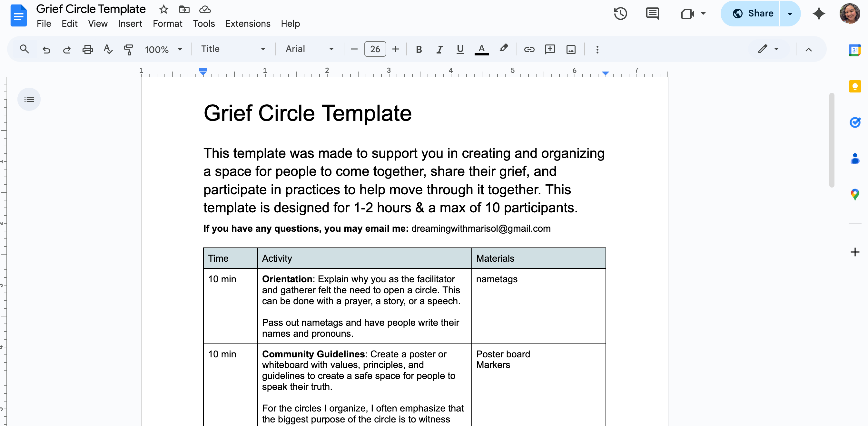Open the Format menu
This screenshot has height=426, width=868.
coord(167,24)
